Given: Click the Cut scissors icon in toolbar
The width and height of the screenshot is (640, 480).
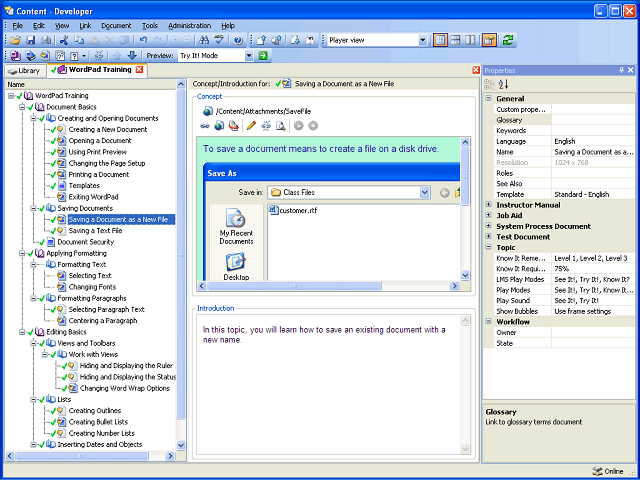Looking at the screenshot, I should coord(64,40).
